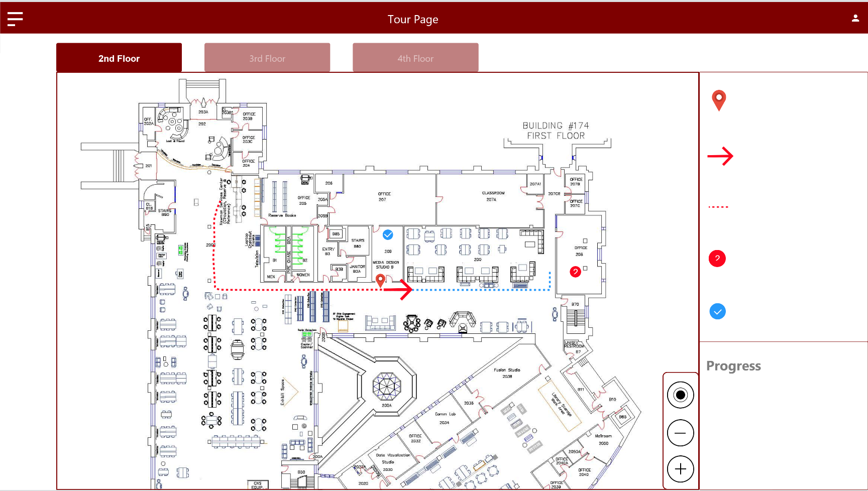Click the Tour Page title
The width and height of the screenshot is (868, 491).
[412, 19]
